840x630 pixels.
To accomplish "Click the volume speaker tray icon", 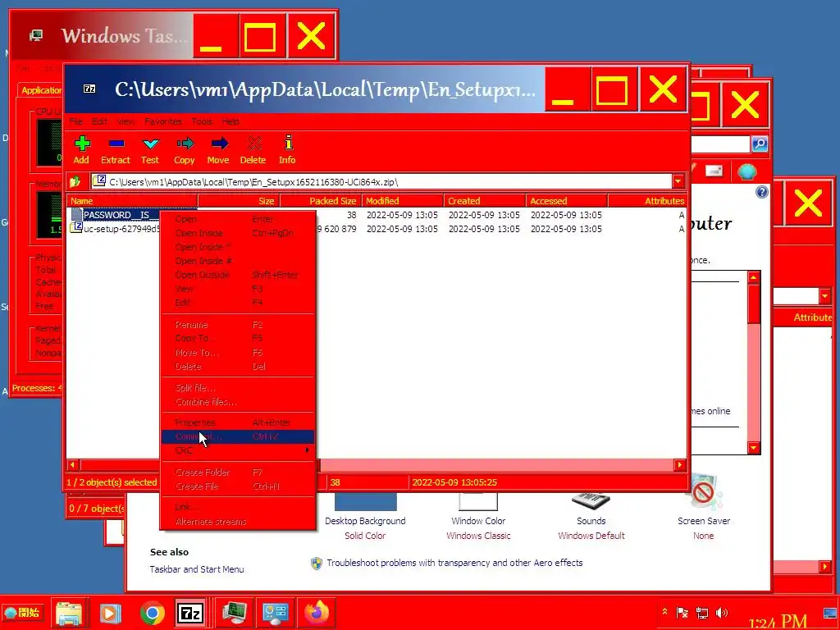I will coord(722,612).
